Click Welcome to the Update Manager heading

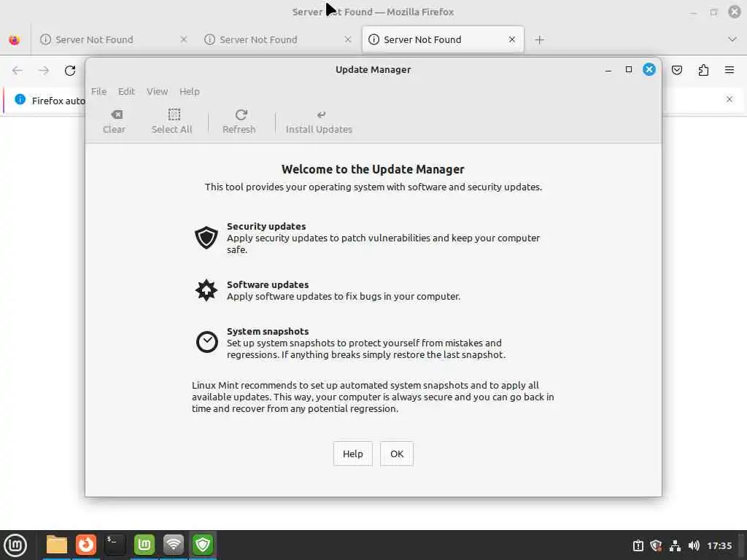point(373,169)
